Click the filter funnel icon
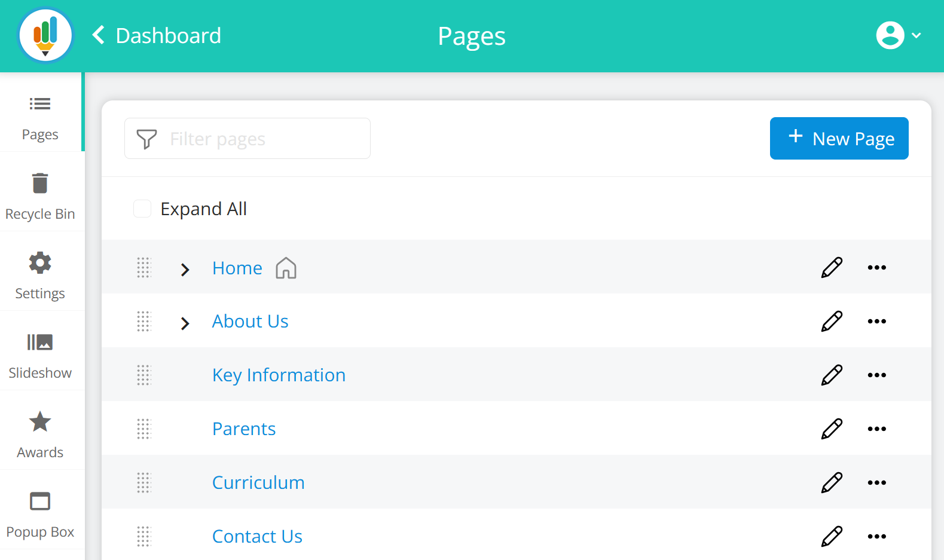 point(146,139)
